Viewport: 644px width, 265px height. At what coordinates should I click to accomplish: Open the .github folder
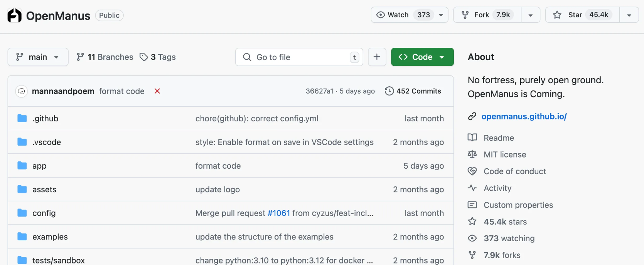46,119
